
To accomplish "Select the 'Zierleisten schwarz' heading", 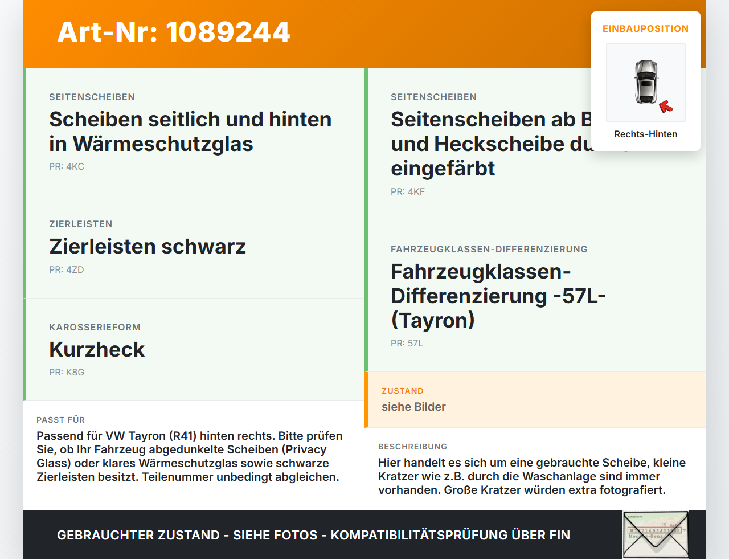I will (x=148, y=247).
